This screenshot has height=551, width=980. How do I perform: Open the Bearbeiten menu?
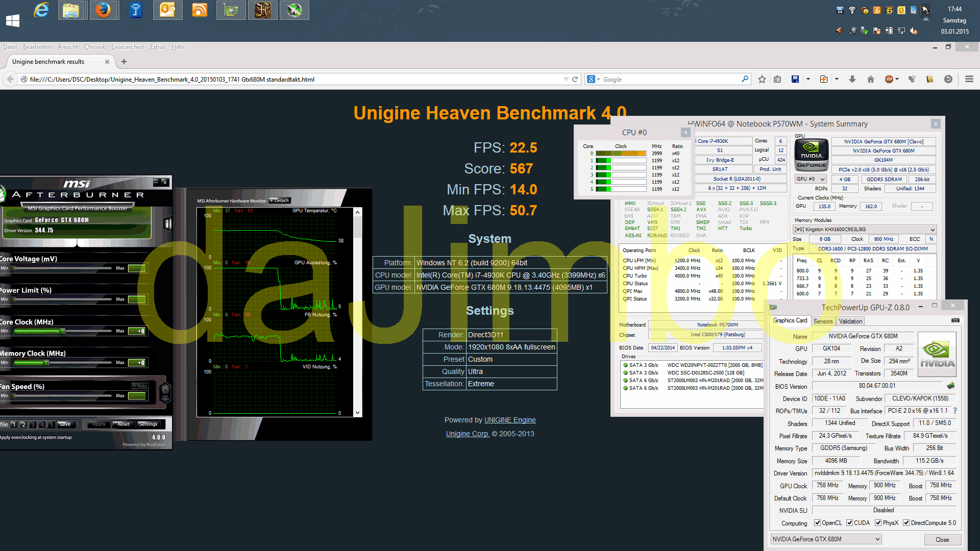37,47
